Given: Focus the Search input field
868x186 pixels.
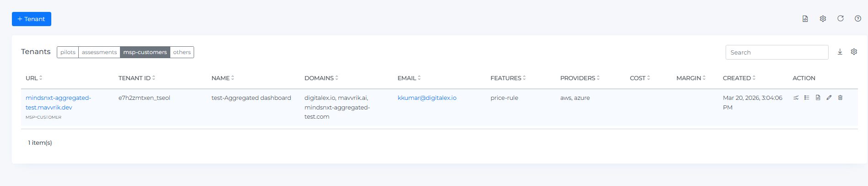Looking at the screenshot, I should click(x=776, y=52).
